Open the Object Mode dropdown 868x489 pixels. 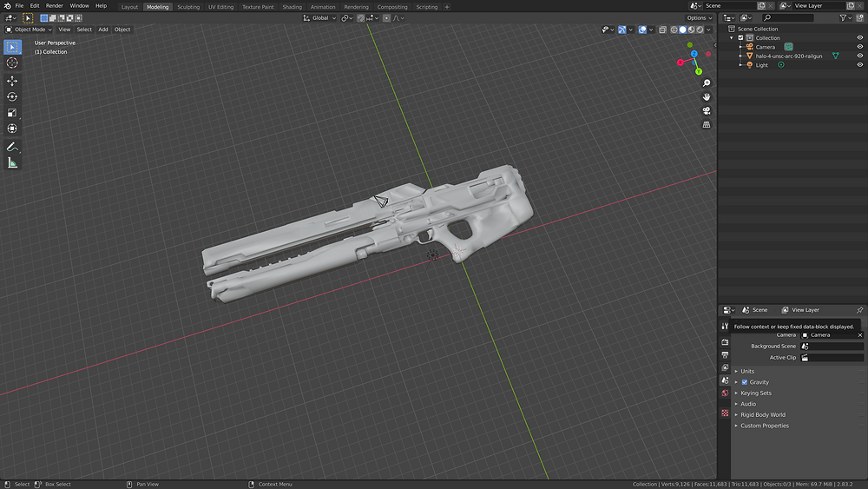point(29,30)
